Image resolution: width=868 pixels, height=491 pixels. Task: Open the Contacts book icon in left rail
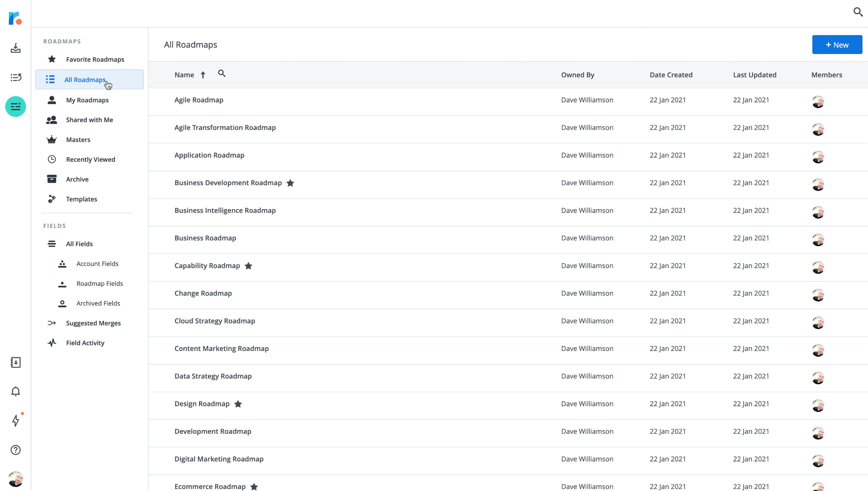click(16, 362)
